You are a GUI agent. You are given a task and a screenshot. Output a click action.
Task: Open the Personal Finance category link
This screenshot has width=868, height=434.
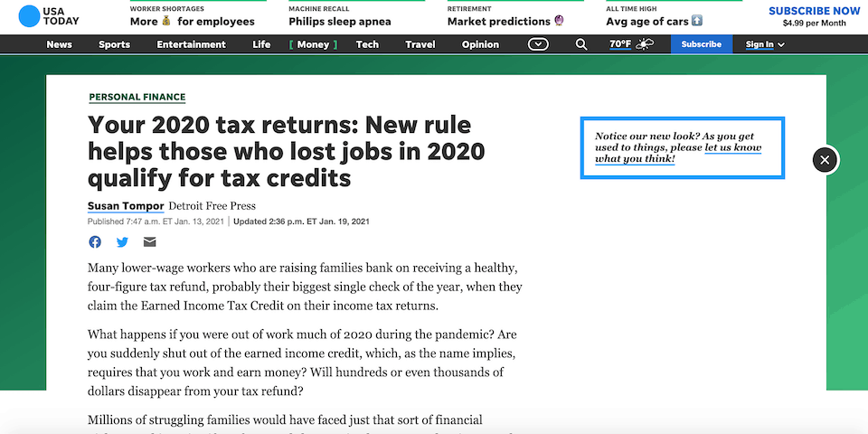pos(137,97)
